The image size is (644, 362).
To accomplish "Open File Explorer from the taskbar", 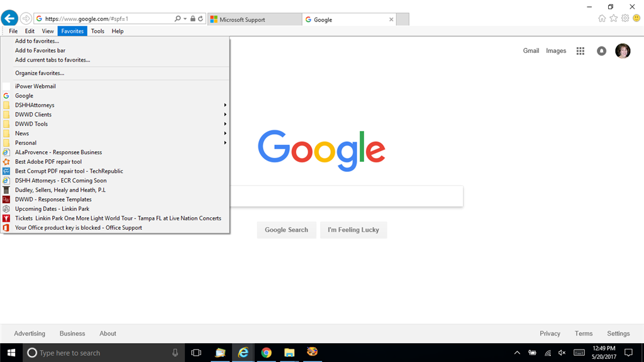I will [289, 353].
